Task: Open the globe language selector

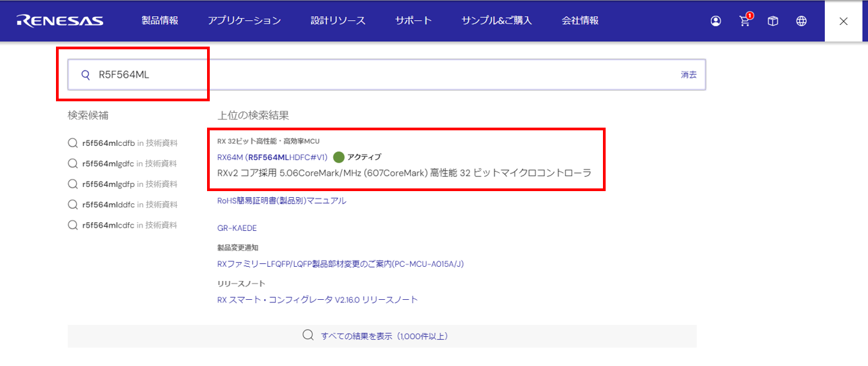Action: 801,21
